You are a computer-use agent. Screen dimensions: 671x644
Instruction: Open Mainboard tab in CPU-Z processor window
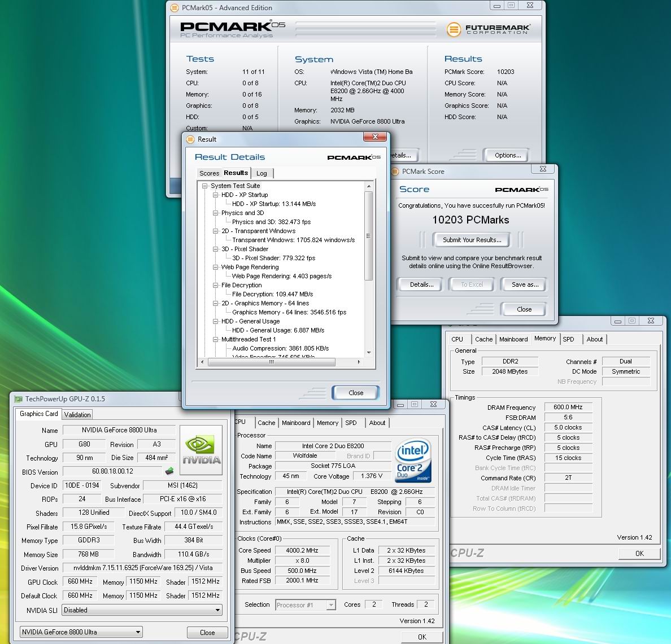pyautogui.click(x=296, y=423)
